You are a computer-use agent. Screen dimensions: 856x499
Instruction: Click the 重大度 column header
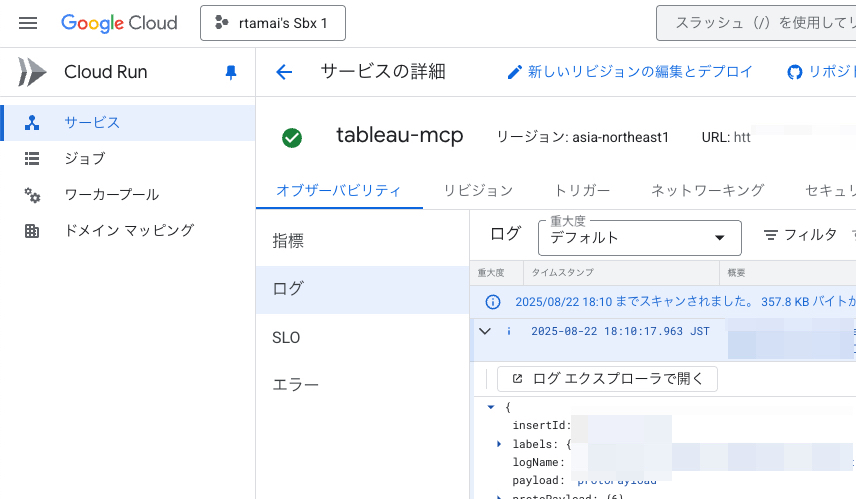[x=491, y=273]
